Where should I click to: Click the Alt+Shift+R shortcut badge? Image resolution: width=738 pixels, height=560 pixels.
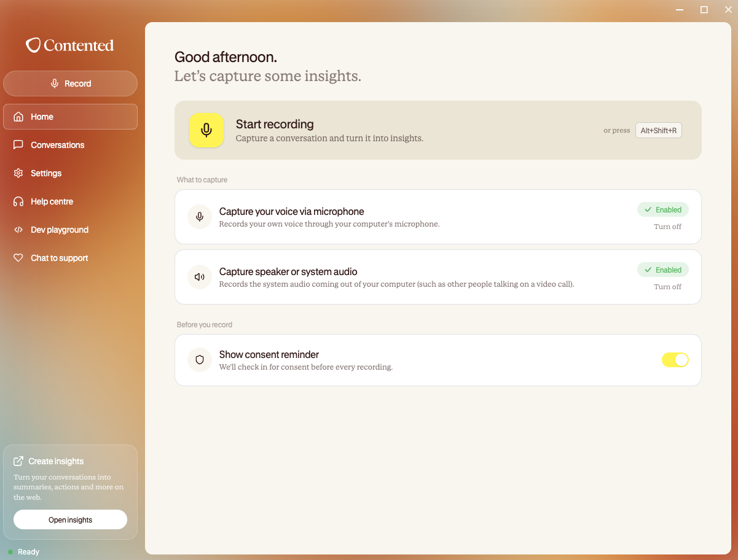658,130
